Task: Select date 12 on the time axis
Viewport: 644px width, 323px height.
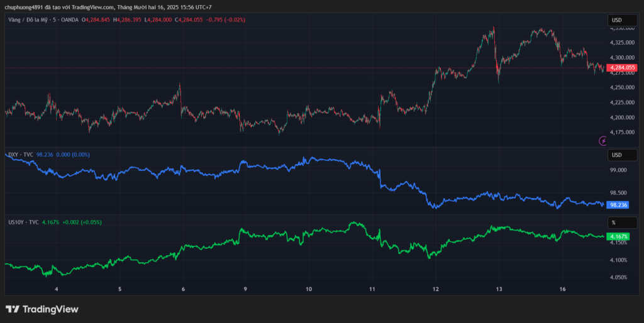Action: [x=435, y=289]
